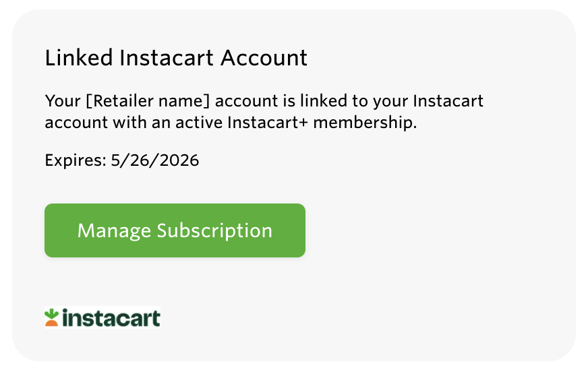Click the orange carrot body in logo
This screenshot has width=588, height=372.
pos(51,322)
